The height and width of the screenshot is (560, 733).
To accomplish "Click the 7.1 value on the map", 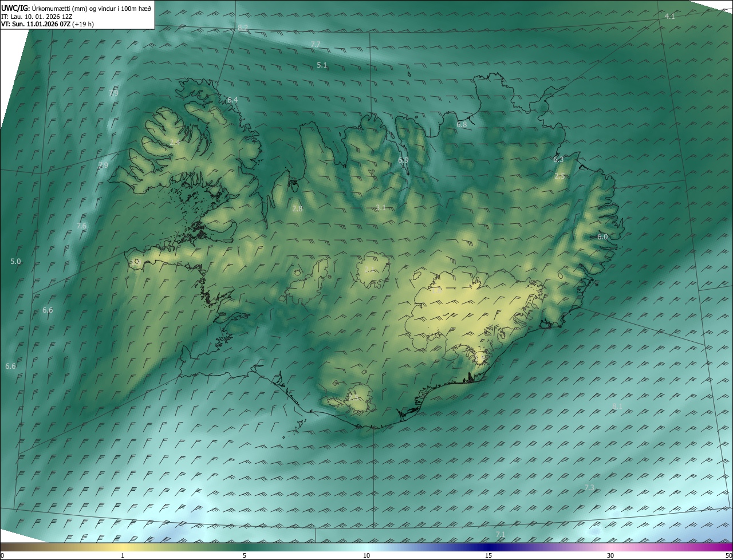I will tap(501, 534).
